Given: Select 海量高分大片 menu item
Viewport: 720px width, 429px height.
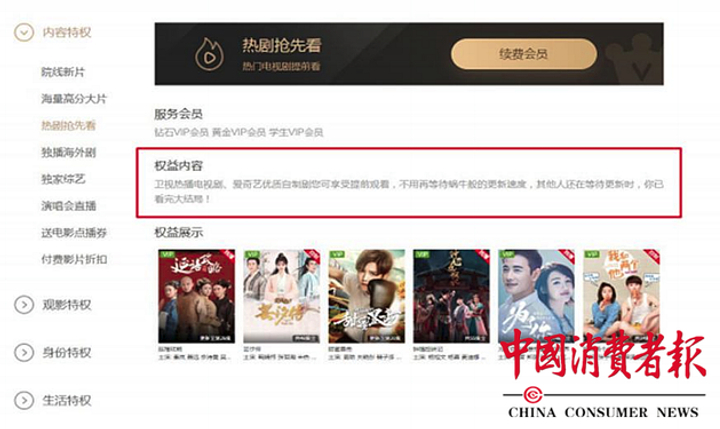Looking at the screenshot, I should click(x=74, y=98).
